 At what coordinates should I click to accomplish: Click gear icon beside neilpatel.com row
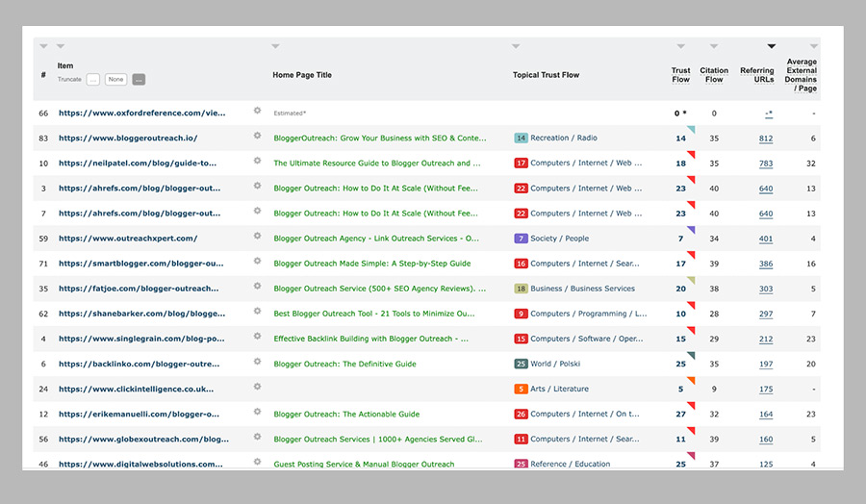(257, 161)
